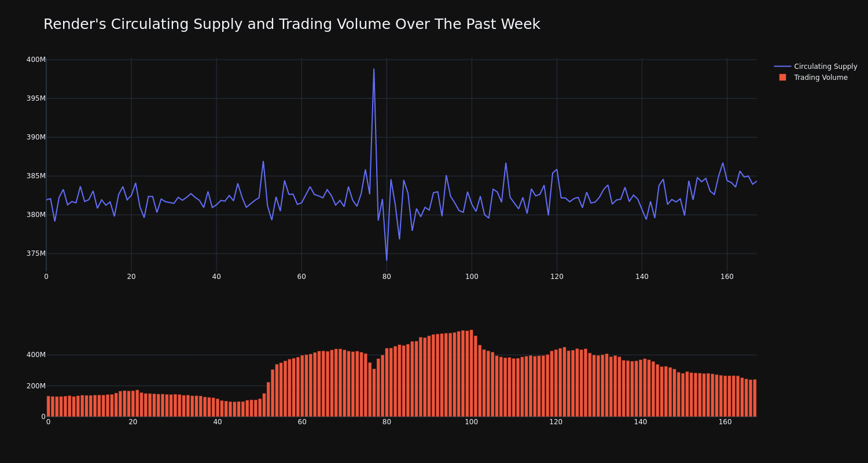This screenshot has width=868, height=463.
Task: Click the 400M label on supply axis
Action: pos(36,60)
